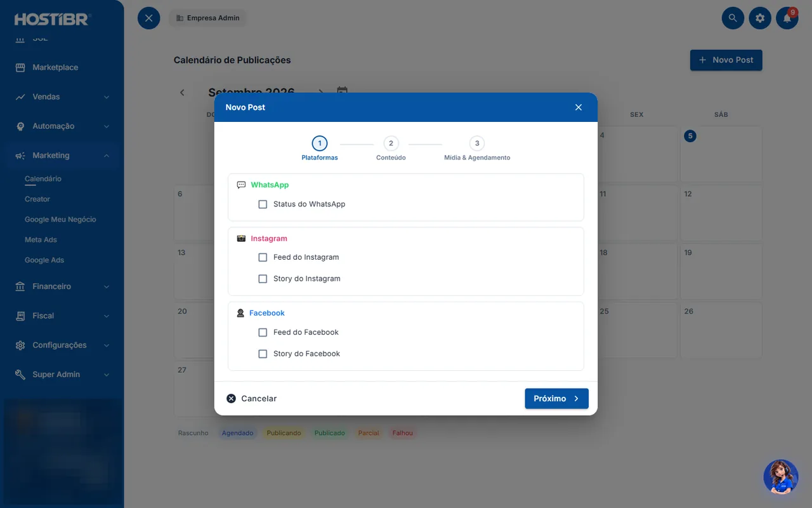Check Feed do Instagram option
The height and width of the screenshot is (508, 812).
[263, 257]
